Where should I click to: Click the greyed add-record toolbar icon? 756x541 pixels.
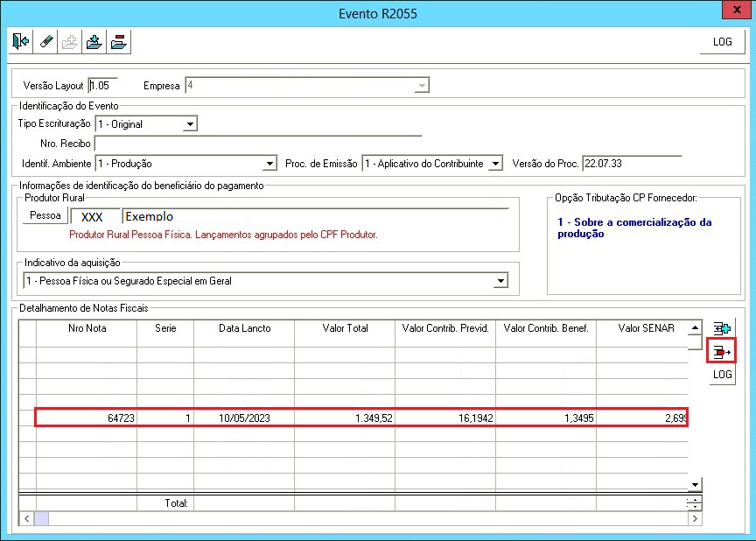70,41
